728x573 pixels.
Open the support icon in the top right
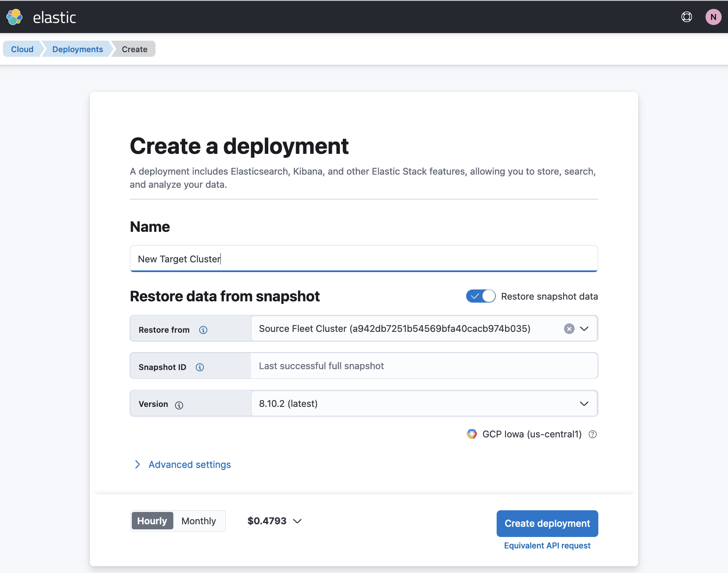click(686, 17)
